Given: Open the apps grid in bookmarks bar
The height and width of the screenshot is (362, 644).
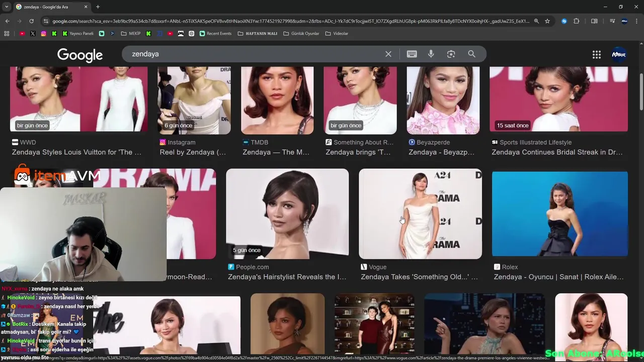Looking at the screenshot, I should (x=7, y=33).
